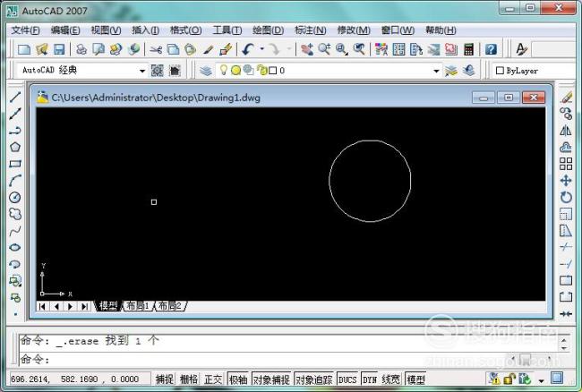This screenshot has width=582, height=392.
Task: Expand the AutoCAD 经典 workspace dropdown
Action: coord(142,71)
